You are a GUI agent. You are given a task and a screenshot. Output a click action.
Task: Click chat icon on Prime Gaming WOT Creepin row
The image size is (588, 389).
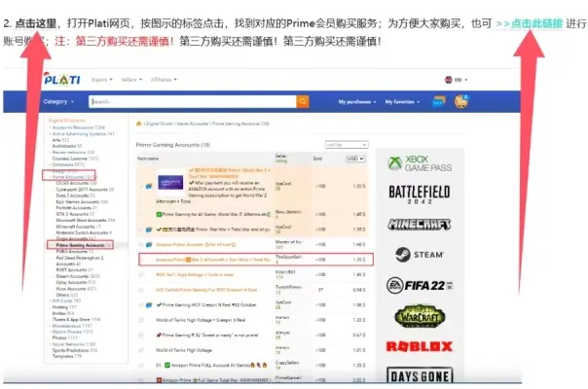pos(149,305)
